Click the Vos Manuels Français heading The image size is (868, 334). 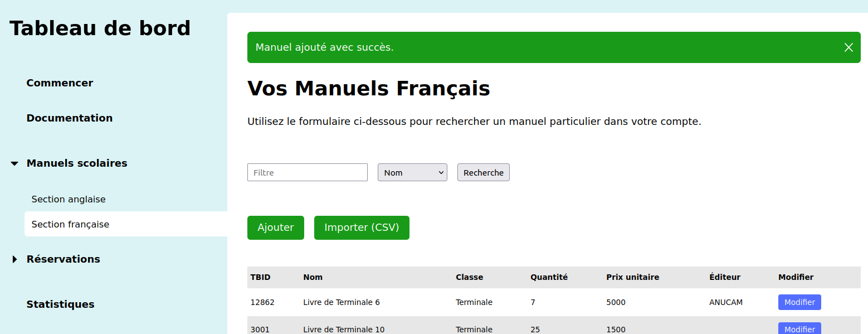click(369, 89)
